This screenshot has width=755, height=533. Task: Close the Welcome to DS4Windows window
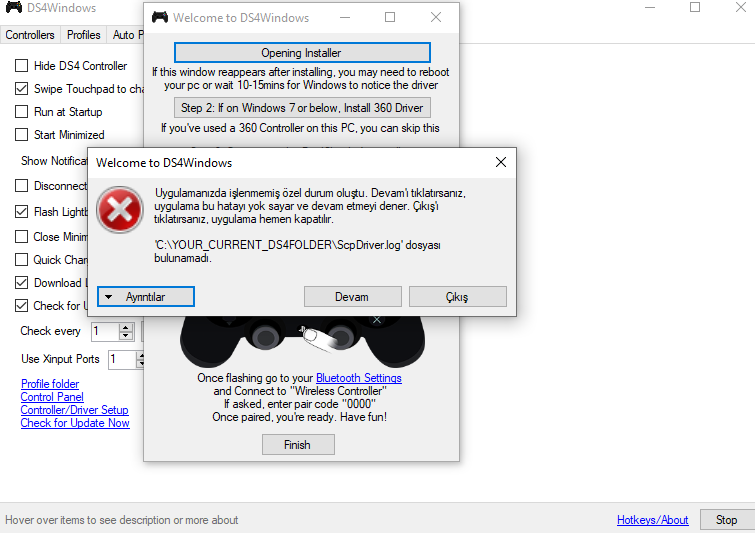[436, 17]
